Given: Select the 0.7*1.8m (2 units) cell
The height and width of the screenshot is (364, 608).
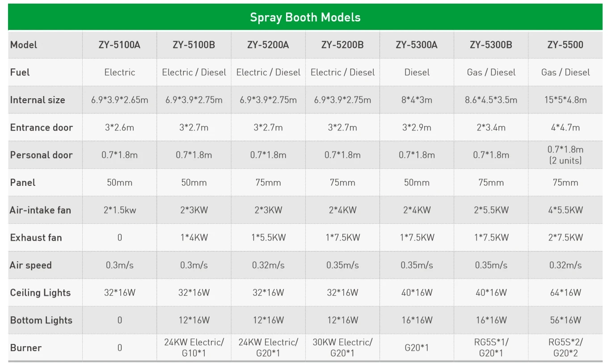Looking at the screenshot, I should [565, 155].
